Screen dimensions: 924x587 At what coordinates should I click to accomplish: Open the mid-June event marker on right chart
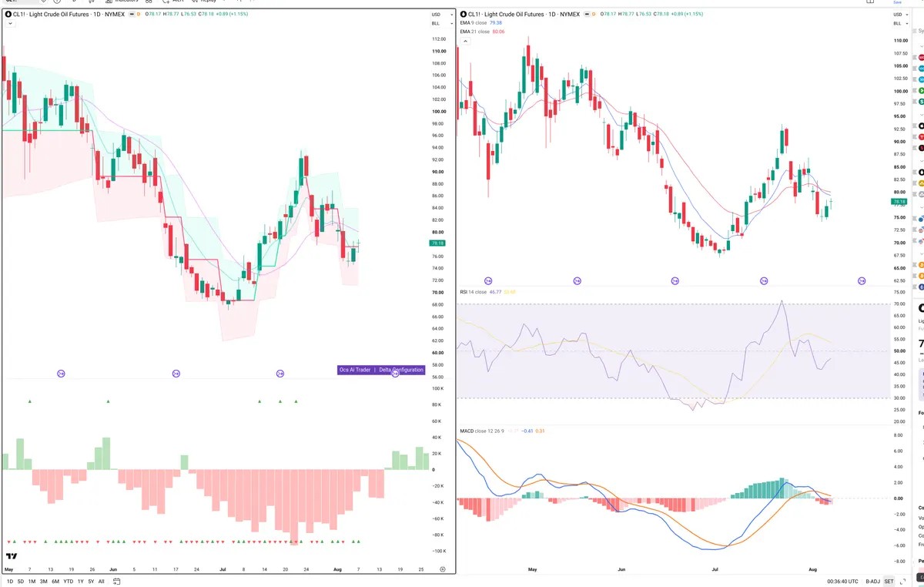[675, 281]
